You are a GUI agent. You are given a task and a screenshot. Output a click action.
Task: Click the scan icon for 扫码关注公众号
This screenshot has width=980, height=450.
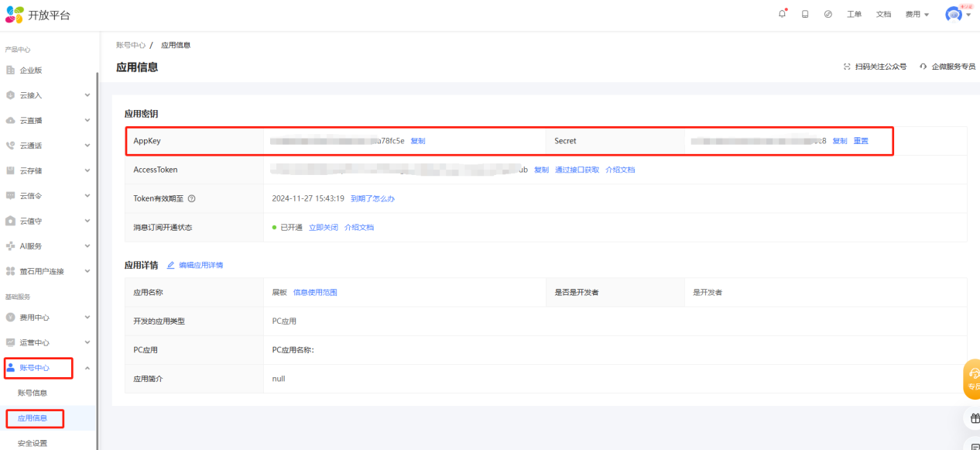[x=847, y=67]
